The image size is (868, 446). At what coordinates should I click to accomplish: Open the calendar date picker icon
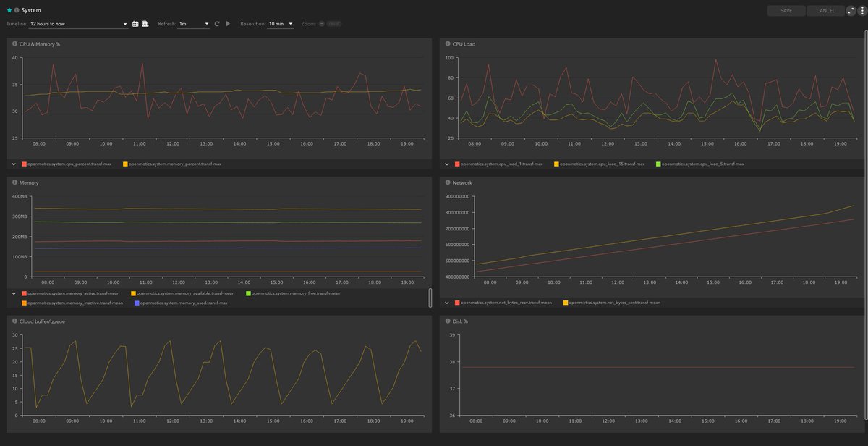pyautogui.click(x=135, y=24)
